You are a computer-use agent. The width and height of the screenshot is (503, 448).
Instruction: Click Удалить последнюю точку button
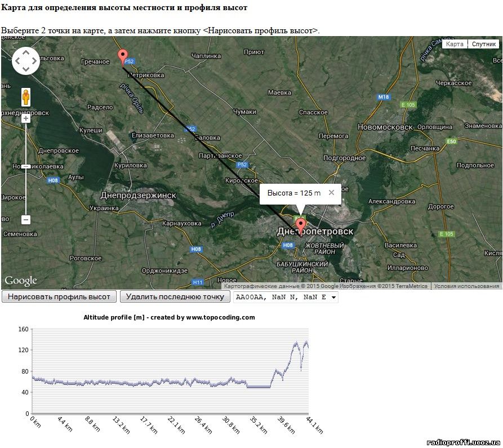coord(175,296)
